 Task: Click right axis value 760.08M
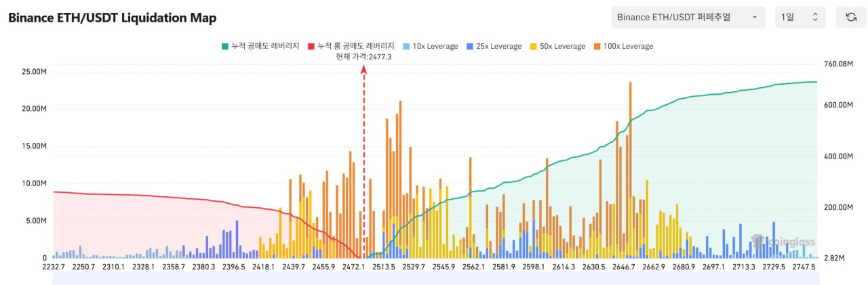coord(837,64)
